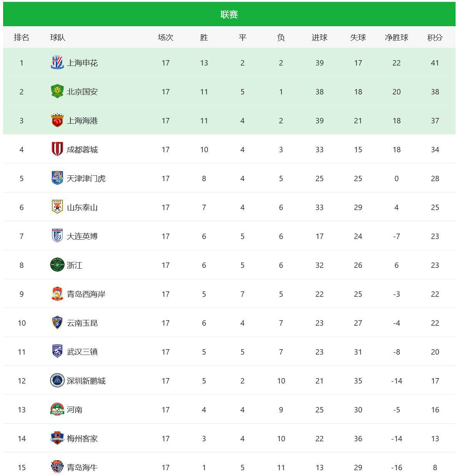Open the 武汉三镇 team name link
Screen dimensions: 459x476
coord(82,352)
